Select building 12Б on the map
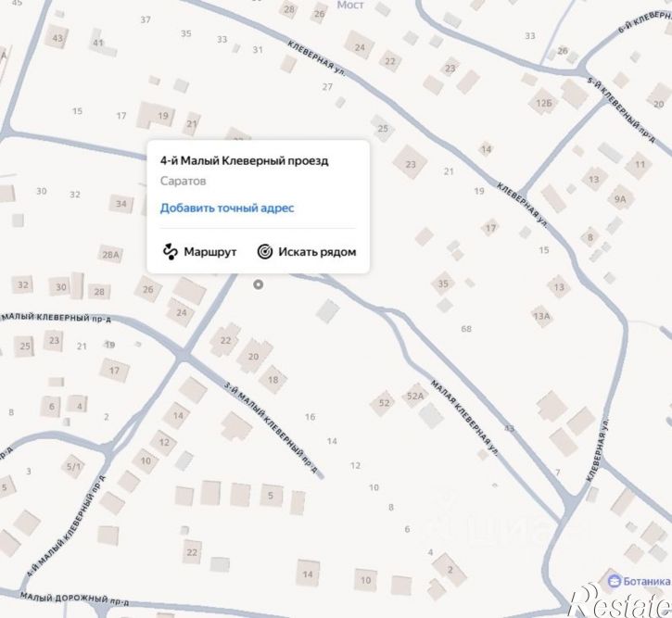Image resolution: width=672 pixels, height=618 pixels. point(544,103)
